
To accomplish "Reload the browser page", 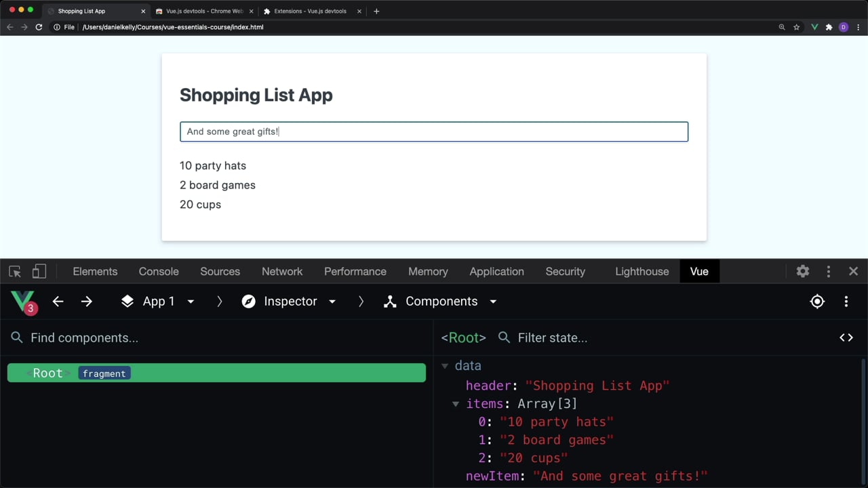I will coord(39,27).
